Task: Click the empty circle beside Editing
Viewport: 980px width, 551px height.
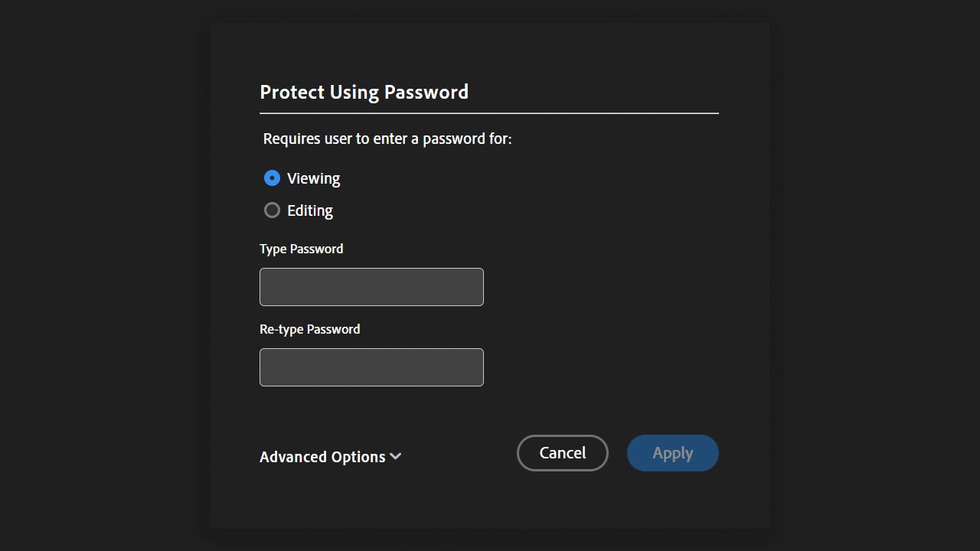Action: pos(272,210)
